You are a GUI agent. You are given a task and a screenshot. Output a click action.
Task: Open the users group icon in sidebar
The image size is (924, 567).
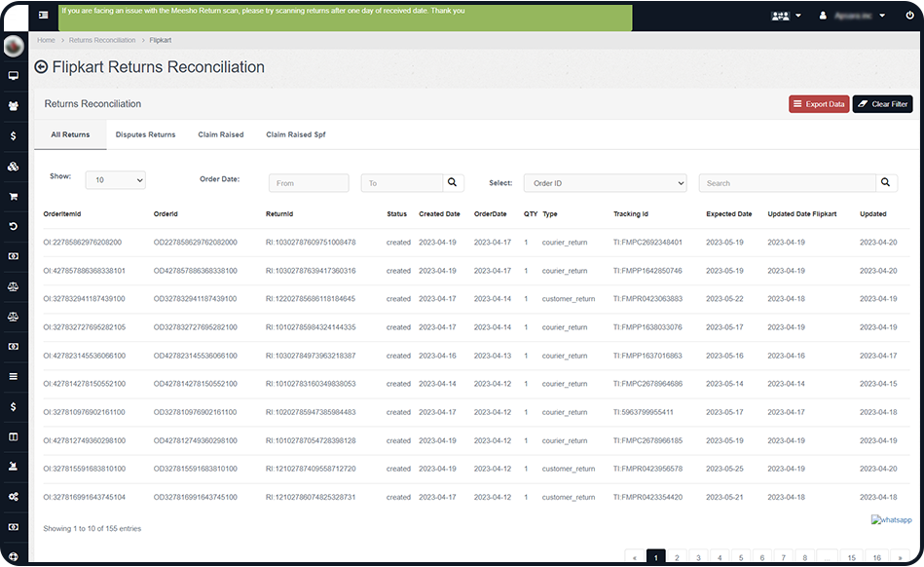[x=13, y=106]
